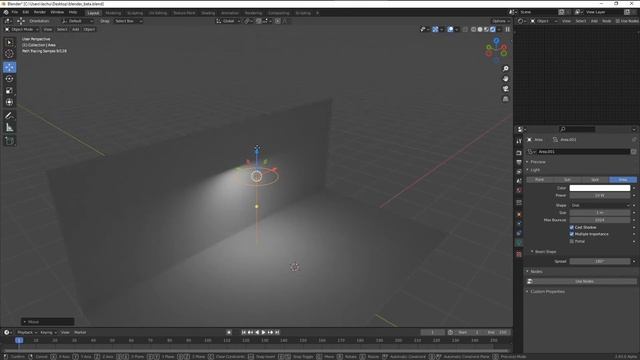Select the Cursor tool in left toolbar

(x=9, y=53)
